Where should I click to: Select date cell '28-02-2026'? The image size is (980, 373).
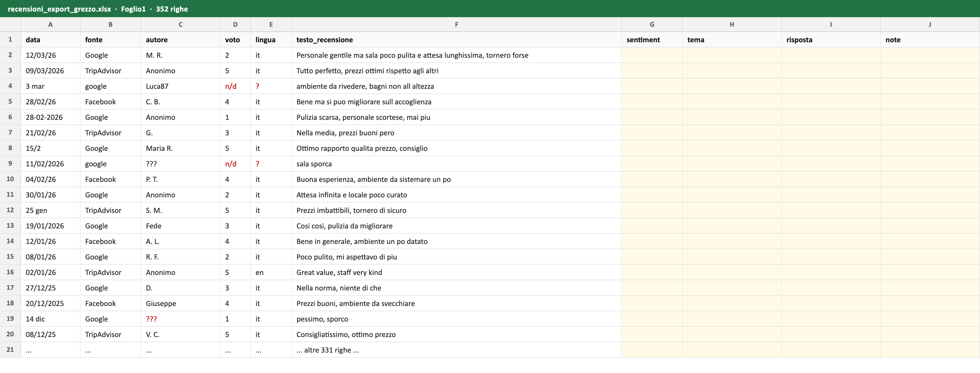click(50, 117)
